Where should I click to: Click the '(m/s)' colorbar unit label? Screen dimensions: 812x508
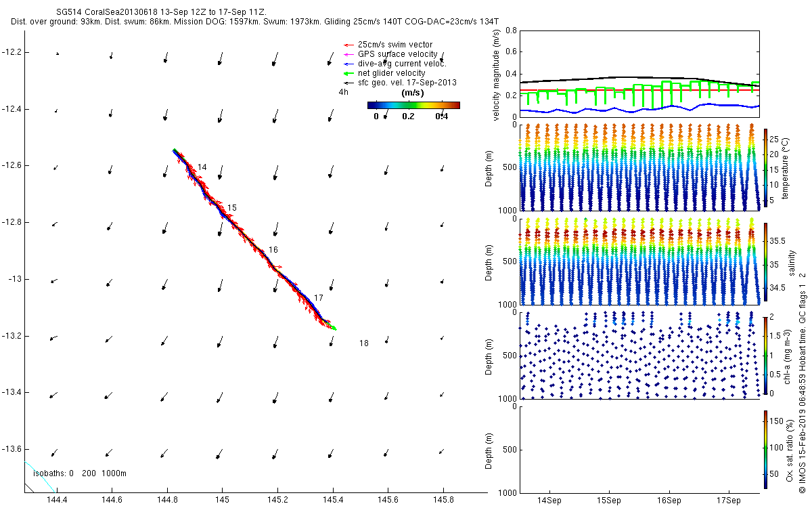pos(413,93)
